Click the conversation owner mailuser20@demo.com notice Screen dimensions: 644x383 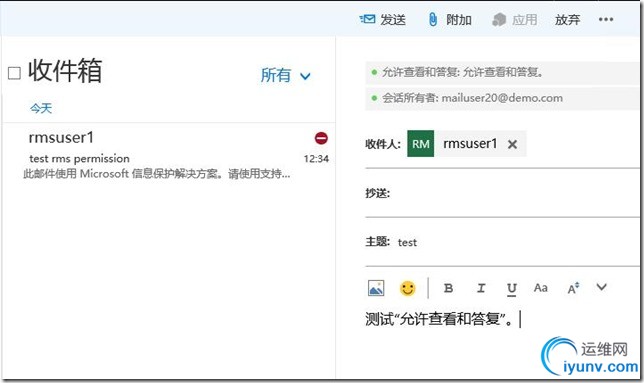(x=502, y=98)
